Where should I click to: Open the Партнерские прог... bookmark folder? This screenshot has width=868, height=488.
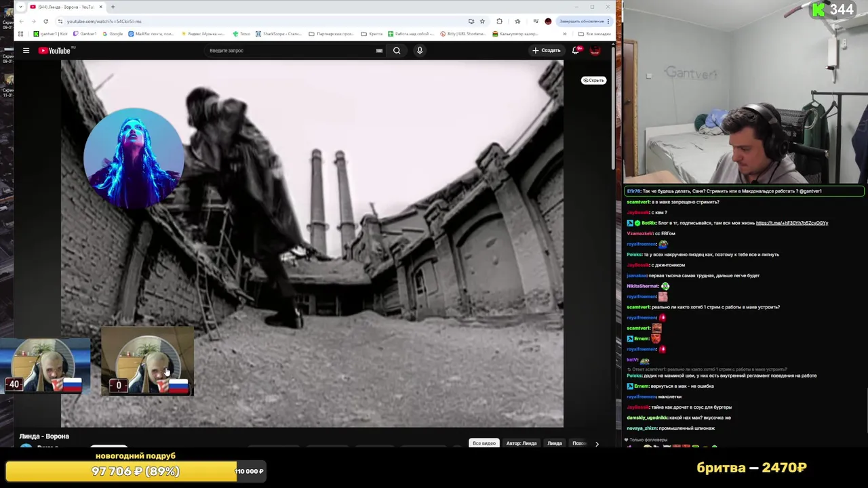pos(332,34)
